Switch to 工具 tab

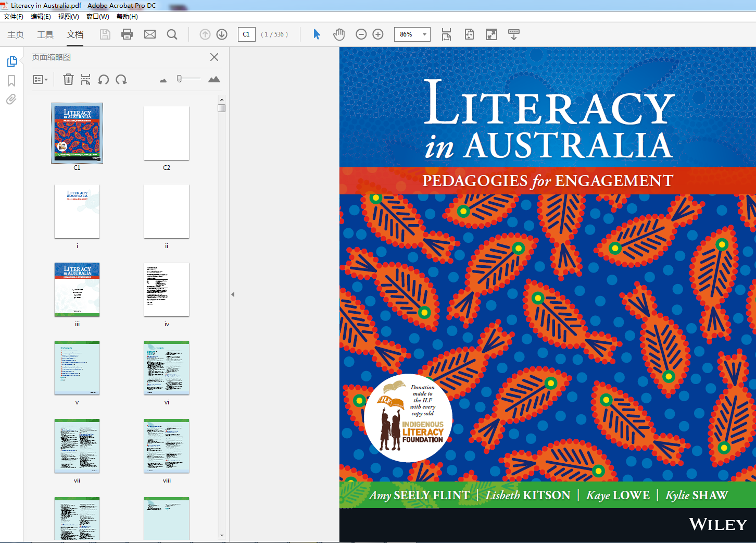coord(45,34)
